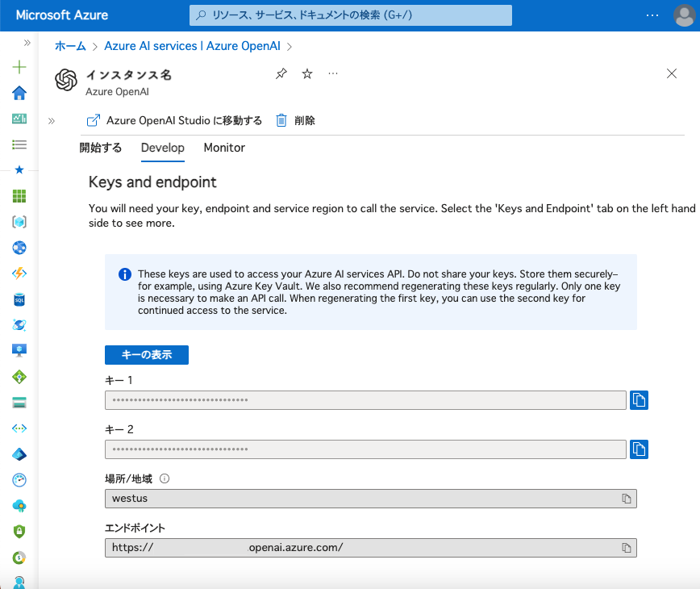This screenshot has height=589, width=700.
Task: Switch to the 開始する tab
Action: click(x=101, y=148)
